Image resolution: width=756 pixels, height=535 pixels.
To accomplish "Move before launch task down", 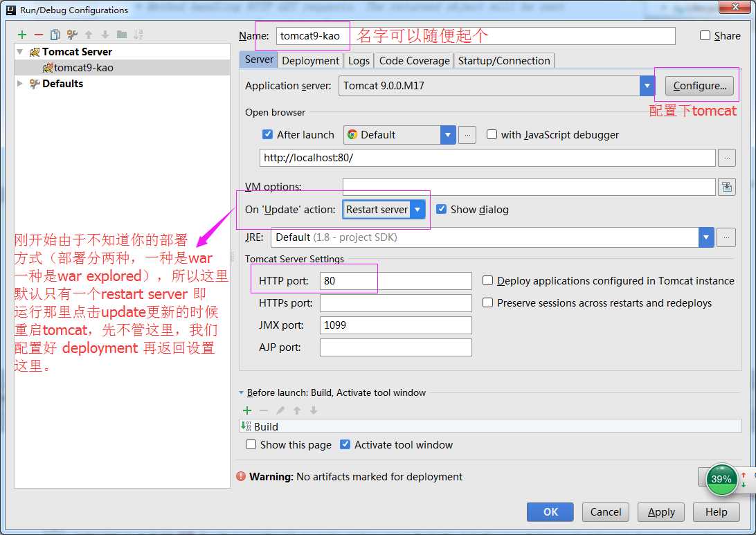I will pyautogui.click(x=314, y=410).
